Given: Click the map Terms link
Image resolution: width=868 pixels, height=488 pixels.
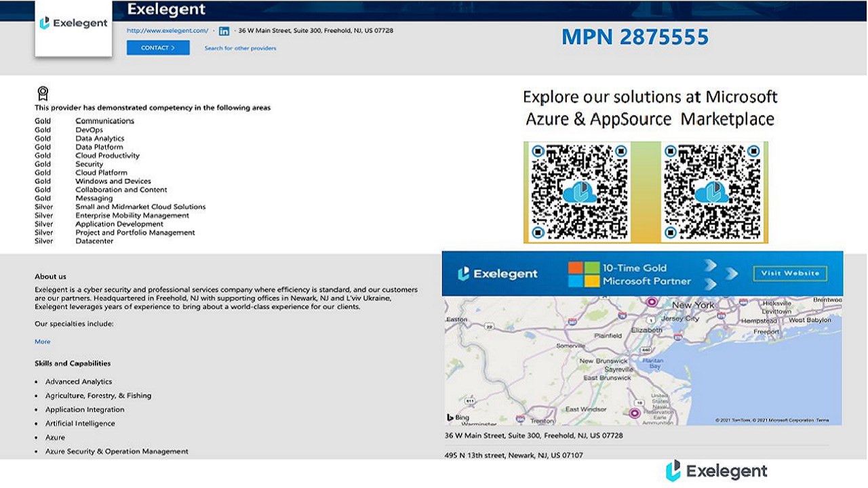Looking at the screenshot, I should pos(823,420).
